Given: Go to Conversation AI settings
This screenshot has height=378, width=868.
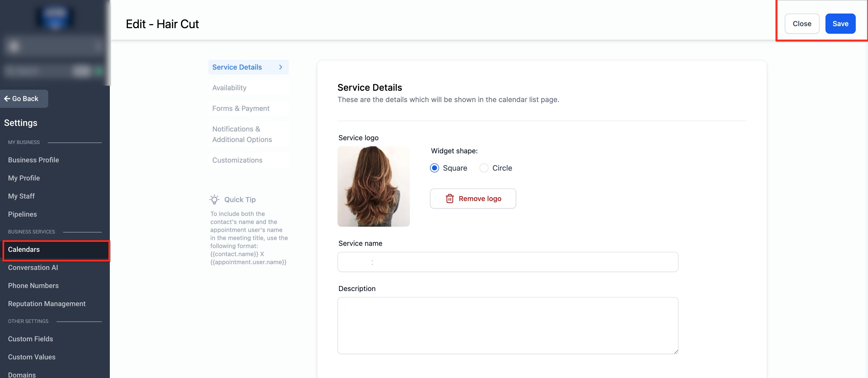Looking at the screenshot, I should click(33, 267).
